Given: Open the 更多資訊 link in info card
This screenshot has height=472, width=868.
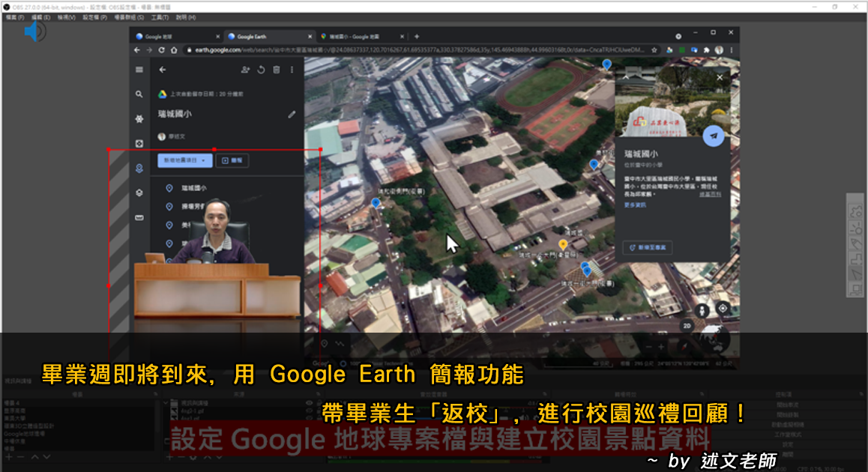Looking at the screenshot, I should tap(635, 205).
